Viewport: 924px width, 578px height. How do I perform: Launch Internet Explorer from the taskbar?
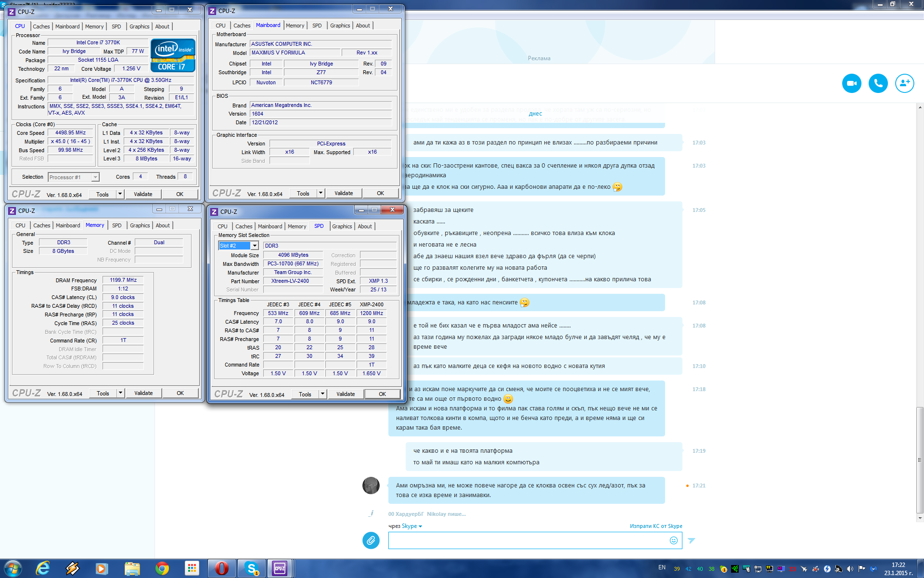click(43, 568)
